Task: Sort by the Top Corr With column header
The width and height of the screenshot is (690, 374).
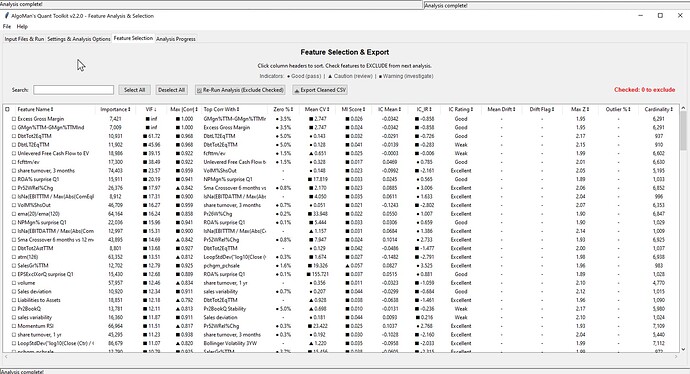Action: (x=221, y=109)
